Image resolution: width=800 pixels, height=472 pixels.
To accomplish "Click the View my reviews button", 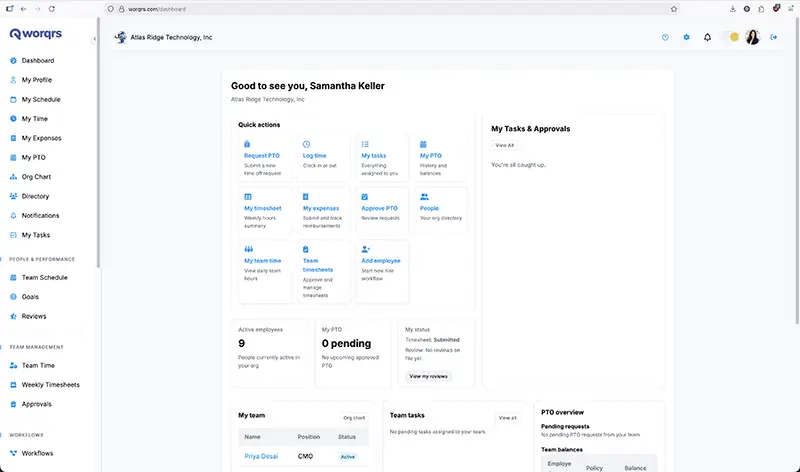I will pyautogui.click(x=428, y=377).
